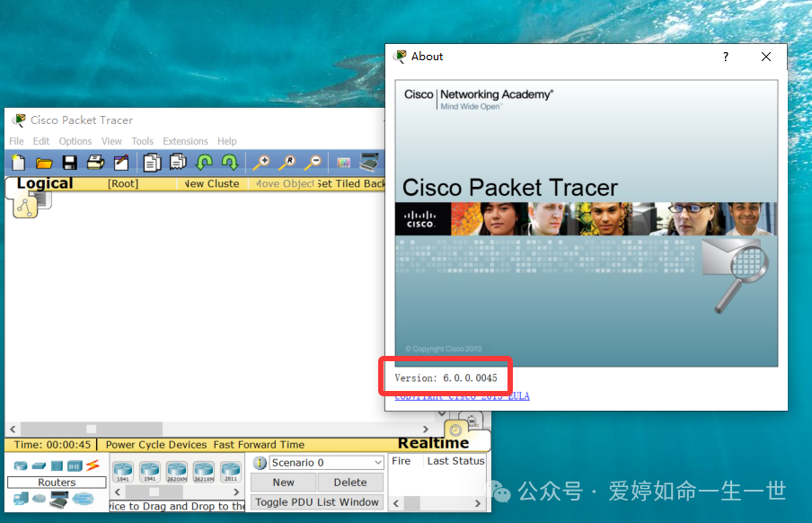Screen dimensions: 812x523
Task: Click the Last Status column header
Action: [x=455, y=461]
